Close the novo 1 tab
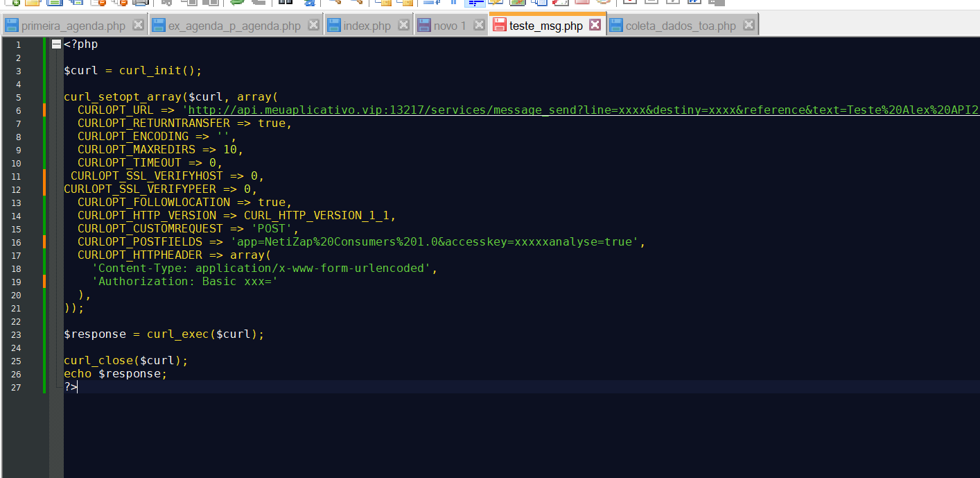Screen dimensions: 980x478 (x=478, y=25)
